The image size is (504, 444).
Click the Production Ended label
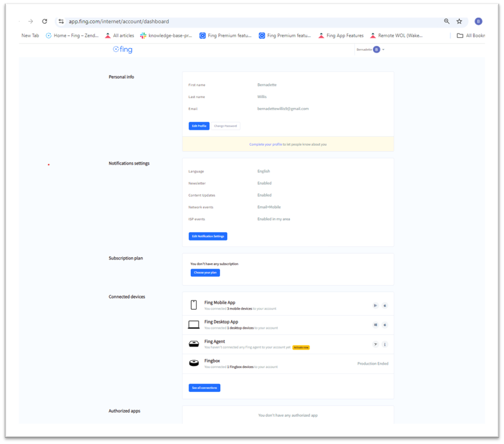point(373,364)
